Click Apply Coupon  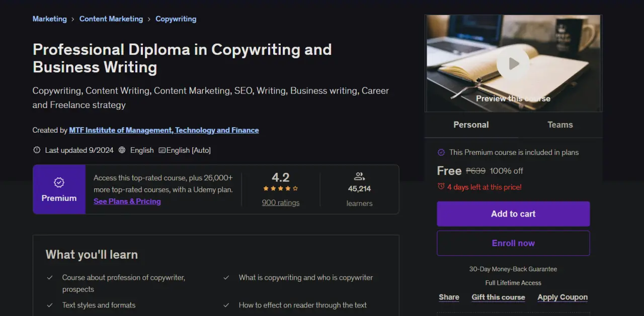pyautogui.click(x=562, y=297)
